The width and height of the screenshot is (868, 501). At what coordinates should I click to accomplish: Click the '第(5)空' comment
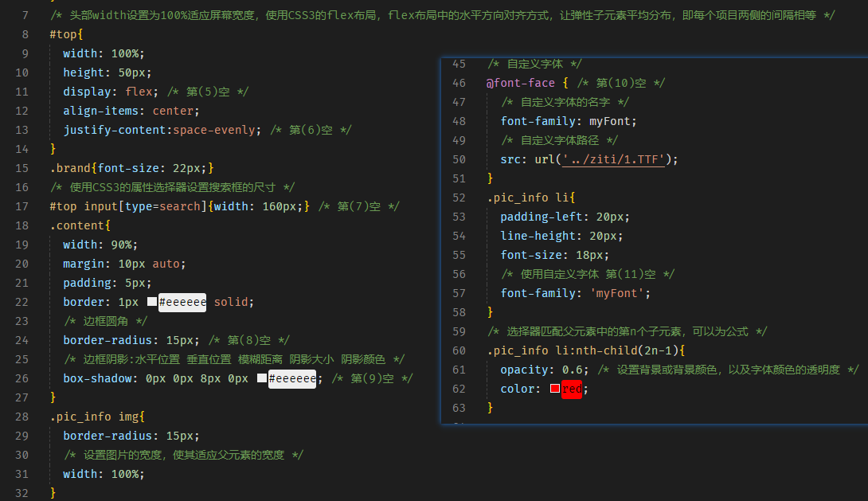click(208, 92)
